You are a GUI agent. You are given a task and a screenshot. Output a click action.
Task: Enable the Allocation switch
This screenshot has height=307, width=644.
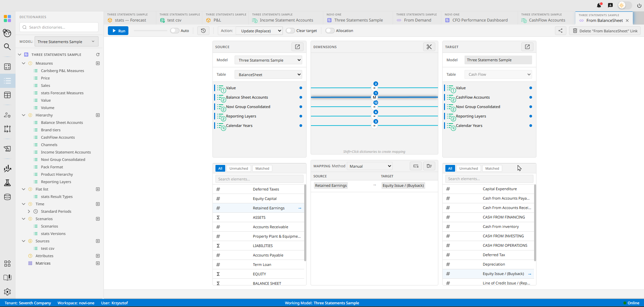pyautogui.click(x=330, y=31)
